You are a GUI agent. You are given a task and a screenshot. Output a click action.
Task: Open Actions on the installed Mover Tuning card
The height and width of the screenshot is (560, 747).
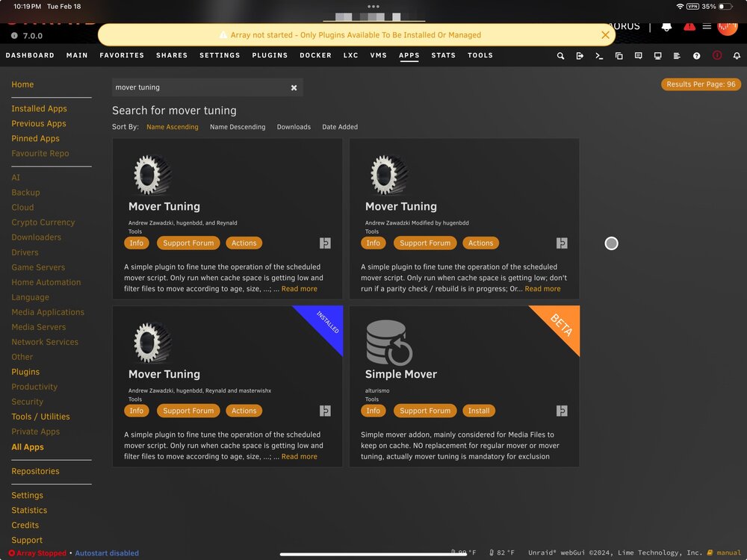[244, 411]
